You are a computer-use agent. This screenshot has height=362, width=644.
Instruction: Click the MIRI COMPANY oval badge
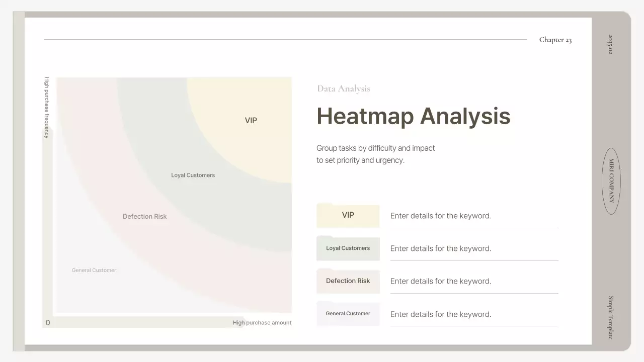tap(611, 181)
